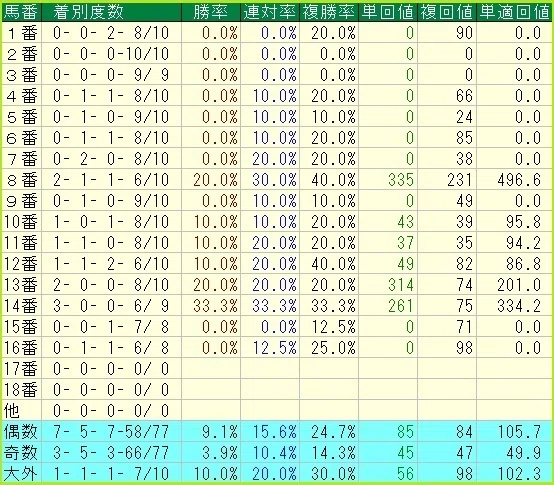
Task: Click 単回値 314 in 13番 row
Action: pyautogui.click(x=401, y=285)
